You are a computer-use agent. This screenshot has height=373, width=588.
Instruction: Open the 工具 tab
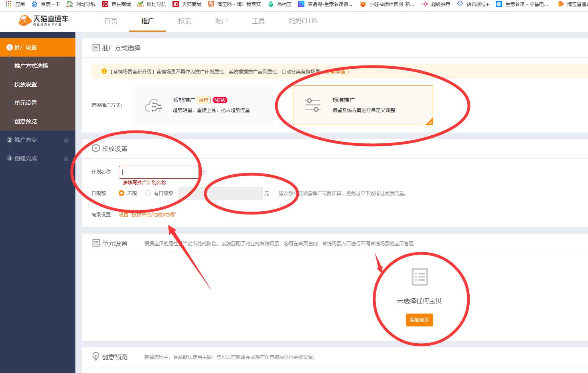[258, 21]
